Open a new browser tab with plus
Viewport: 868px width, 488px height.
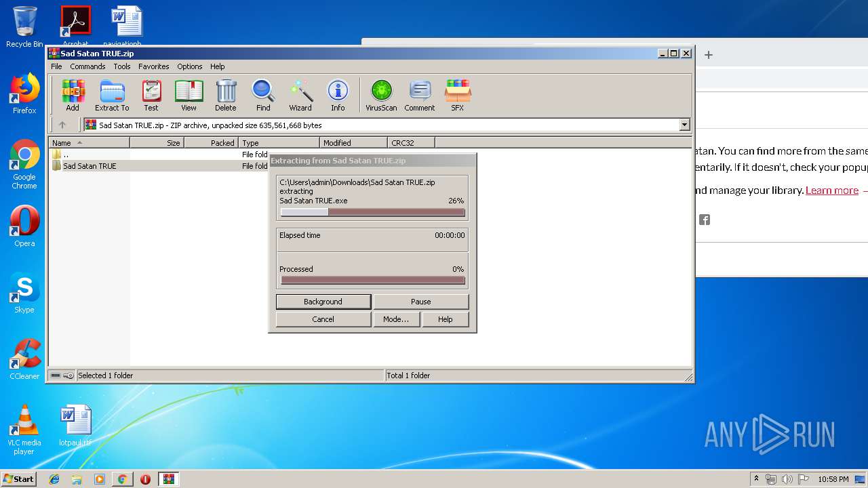(709, 55)
